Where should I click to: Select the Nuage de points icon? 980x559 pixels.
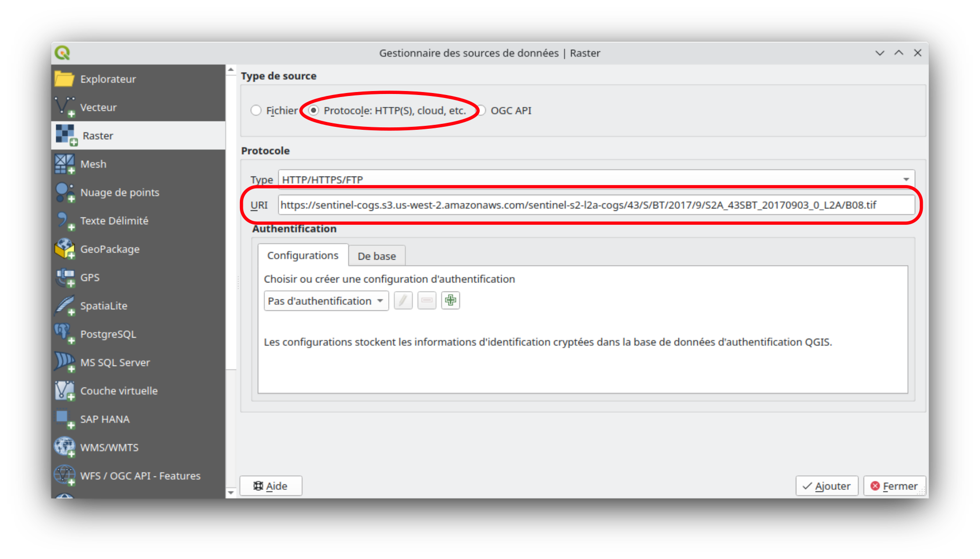(x=64, y=192)
